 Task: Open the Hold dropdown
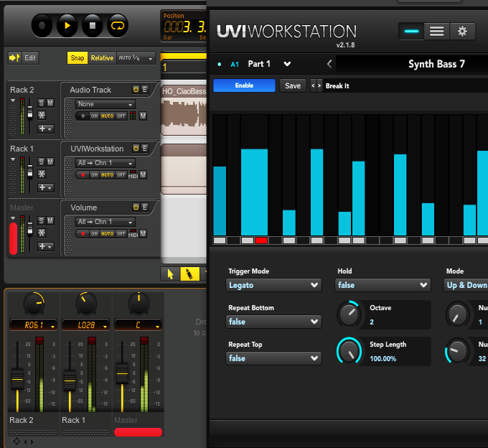pos(383,285)
